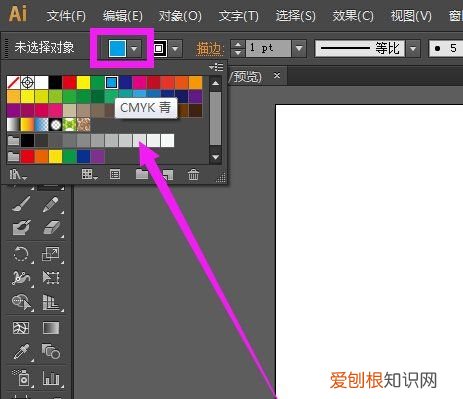Open the 文字(T) menu
This screenshot has height=399, width=463.
coord(238,16)
